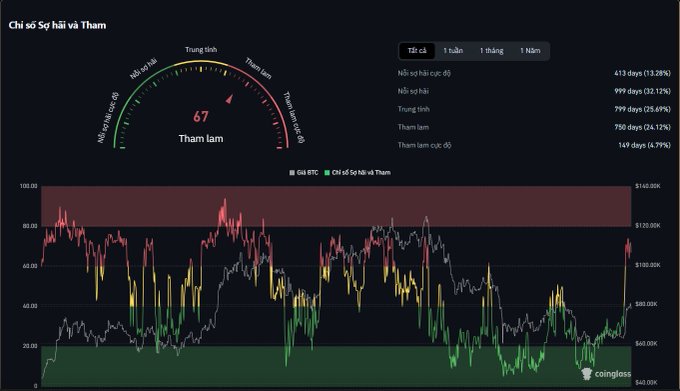
Task: Select the "Tất cả" time range tab
Action: click(x=417, y=51)
